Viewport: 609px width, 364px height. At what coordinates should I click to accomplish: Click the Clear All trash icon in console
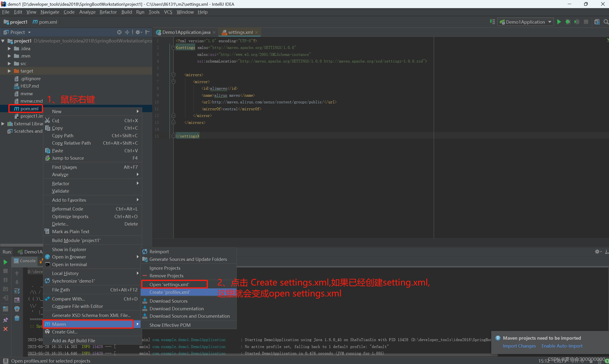[x=17, y=318]
